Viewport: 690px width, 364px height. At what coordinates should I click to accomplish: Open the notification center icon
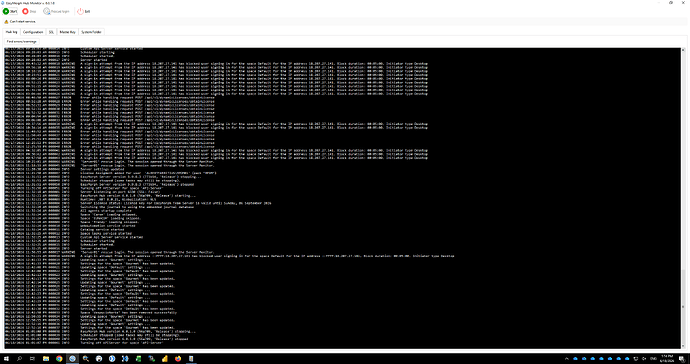click(683, 359)
